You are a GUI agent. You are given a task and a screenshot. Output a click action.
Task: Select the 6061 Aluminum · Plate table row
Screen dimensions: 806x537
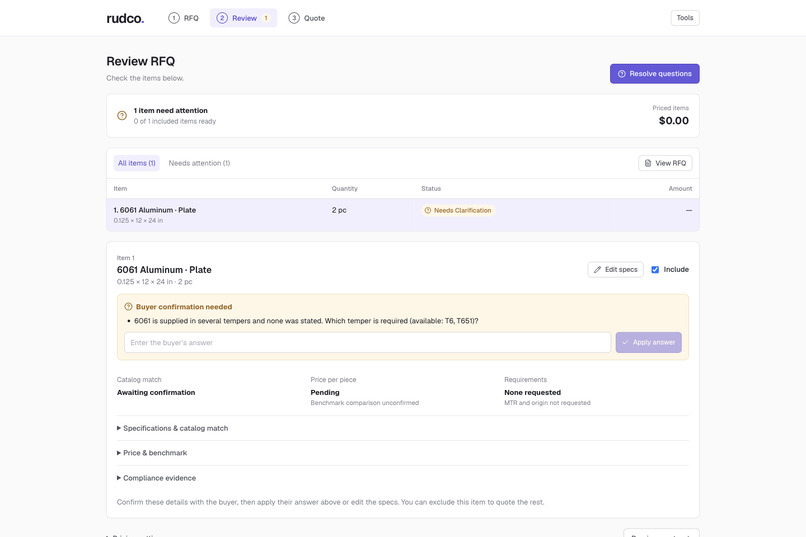tap(402, 215)
